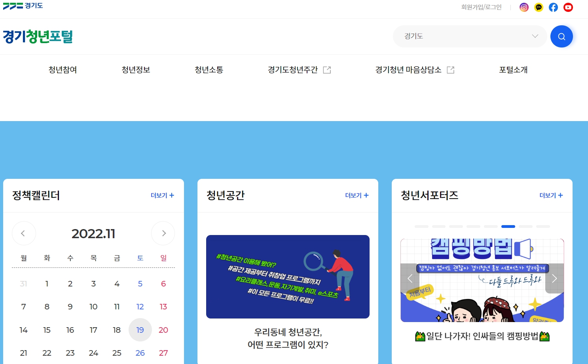Select date 19 on the calendar
588x364 pixels.
(x=140, y=330)
